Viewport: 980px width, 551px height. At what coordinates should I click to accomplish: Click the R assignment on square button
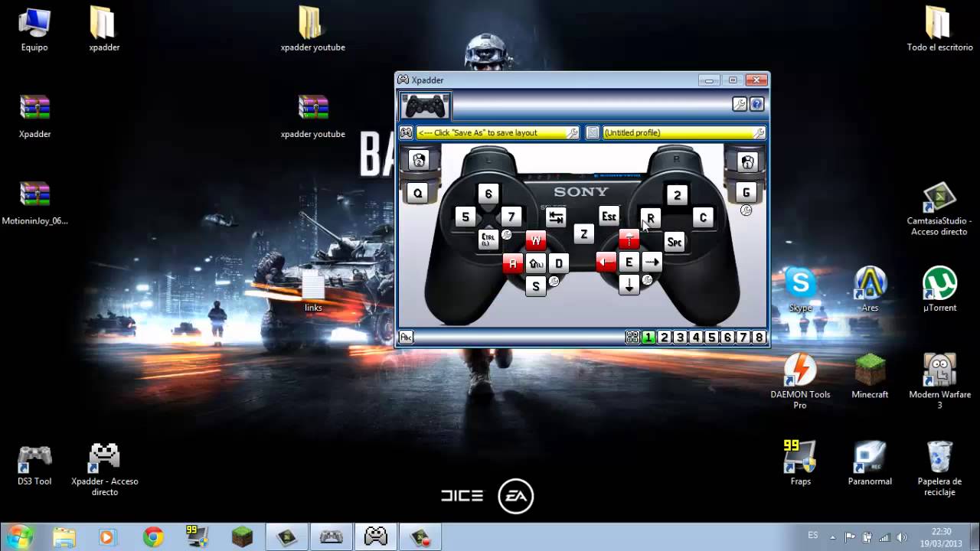coord(650,218)
